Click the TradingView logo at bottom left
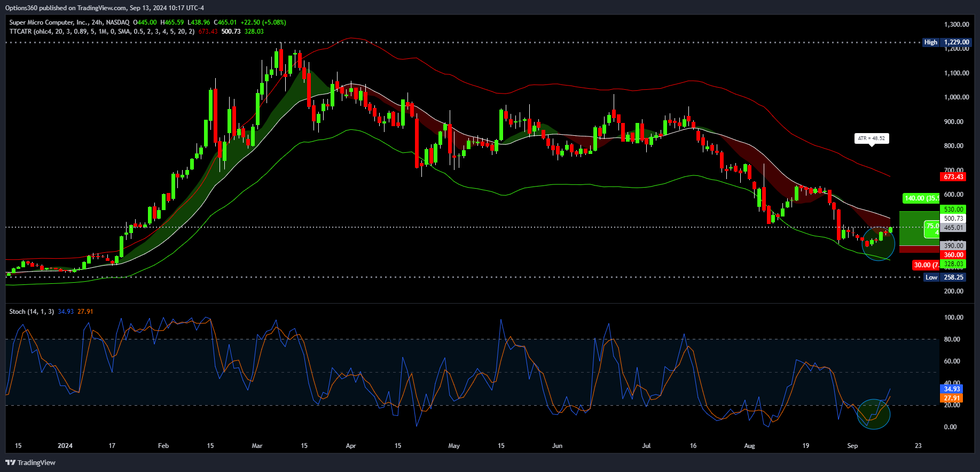 30,462
